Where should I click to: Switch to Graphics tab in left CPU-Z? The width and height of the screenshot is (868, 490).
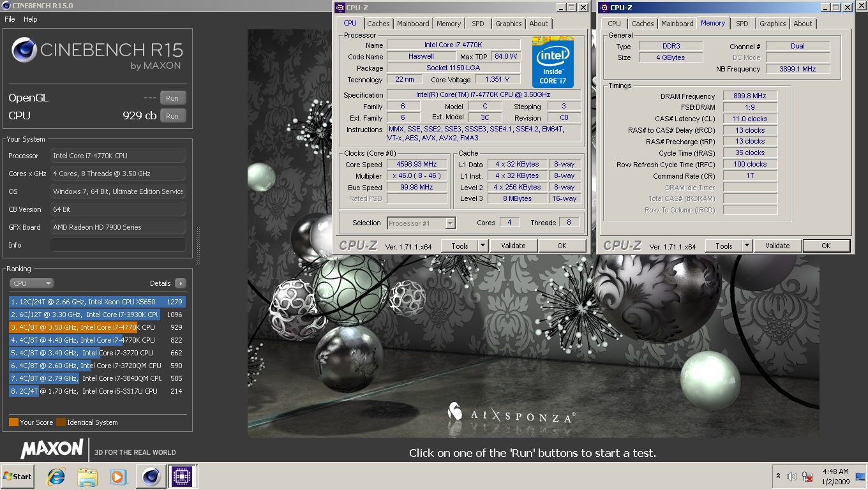tap(509, 24)
